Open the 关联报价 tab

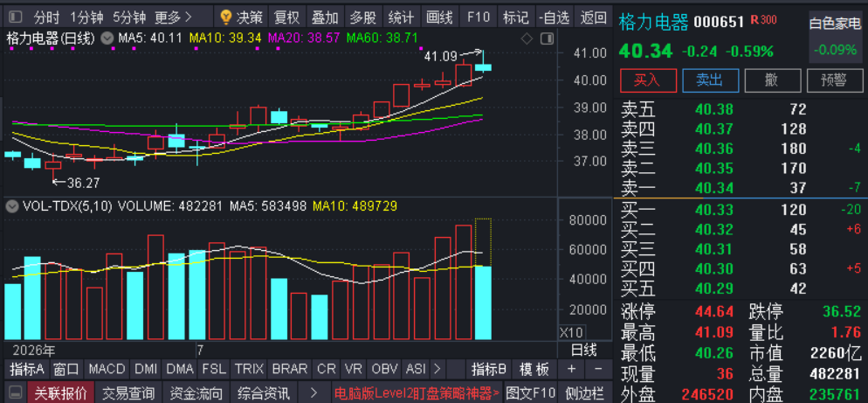tap(60, 393)
